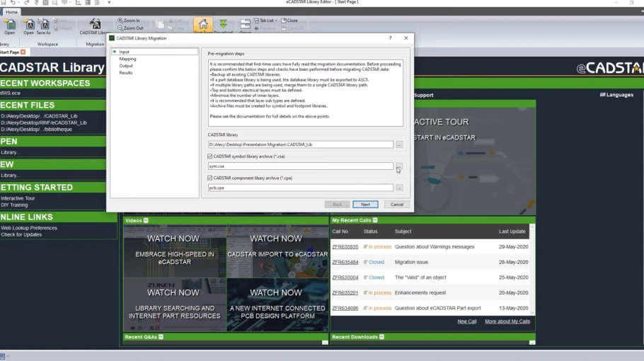This screenshot has height=361, width=644.
Task: Open workspace using the Workspace Open icon
Action: tap(29, 27)
